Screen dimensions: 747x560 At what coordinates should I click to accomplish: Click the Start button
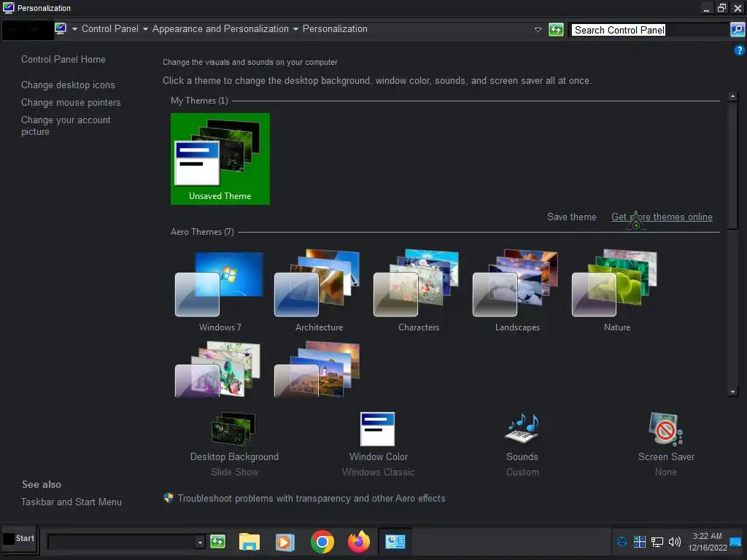pos(20,539)
